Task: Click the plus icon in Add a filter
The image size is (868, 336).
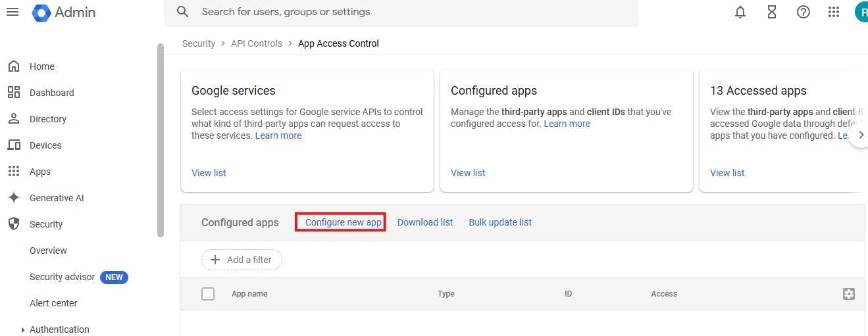Action: pos(215,260)
